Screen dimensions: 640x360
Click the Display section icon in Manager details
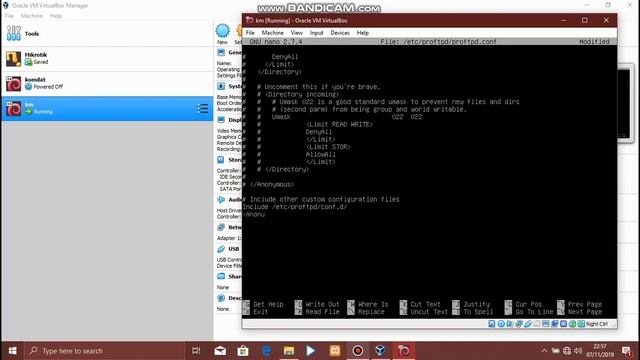[x=221, y=120]
